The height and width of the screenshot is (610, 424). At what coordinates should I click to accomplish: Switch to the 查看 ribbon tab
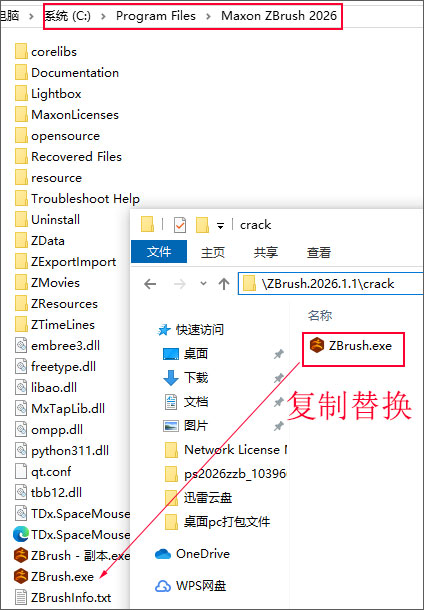pyautogui.click(x=319, y=252)
